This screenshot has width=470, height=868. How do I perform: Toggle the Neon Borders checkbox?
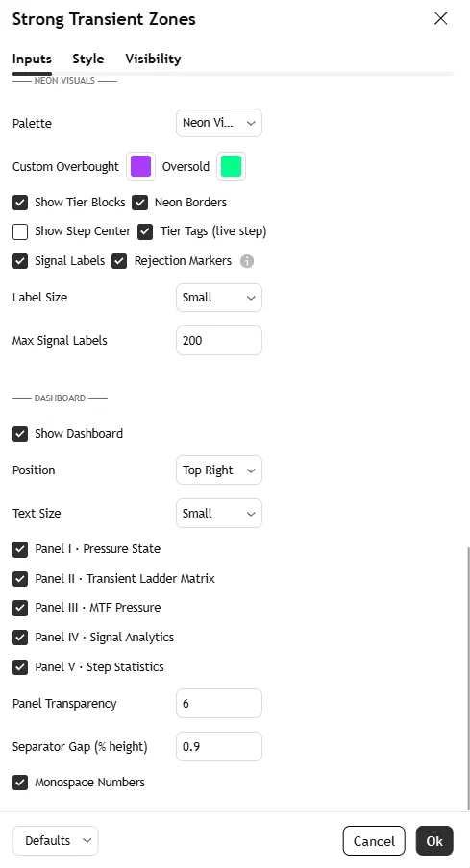[139, 203]
